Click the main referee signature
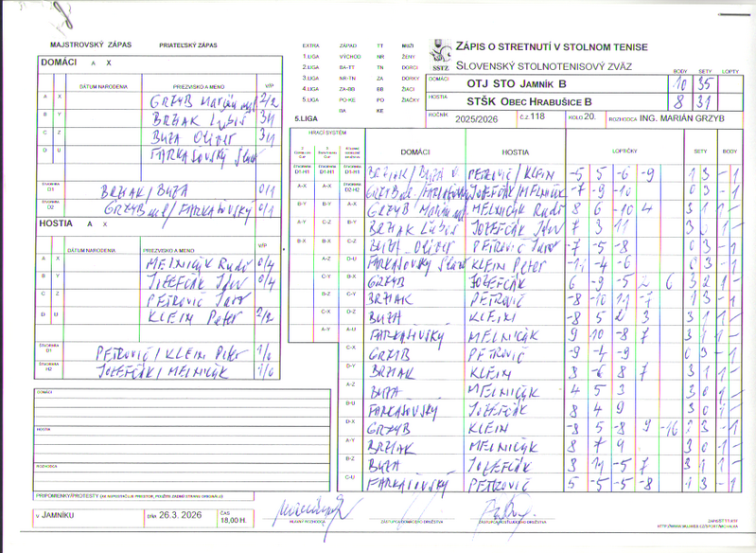 303,510
